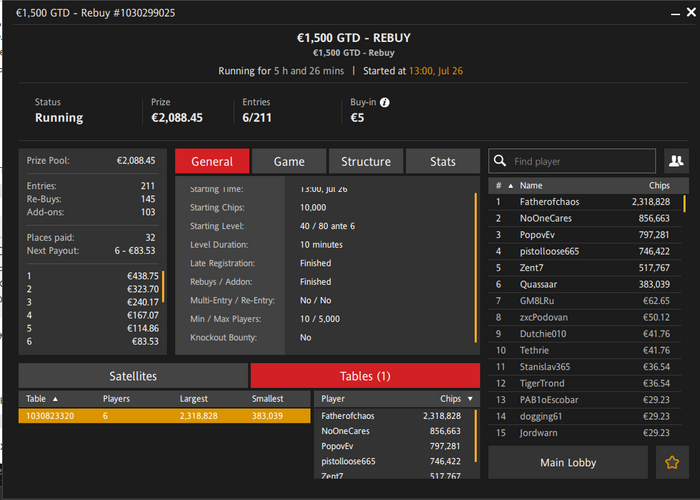Select Tethrie in the leaderboard

(585, 350)
